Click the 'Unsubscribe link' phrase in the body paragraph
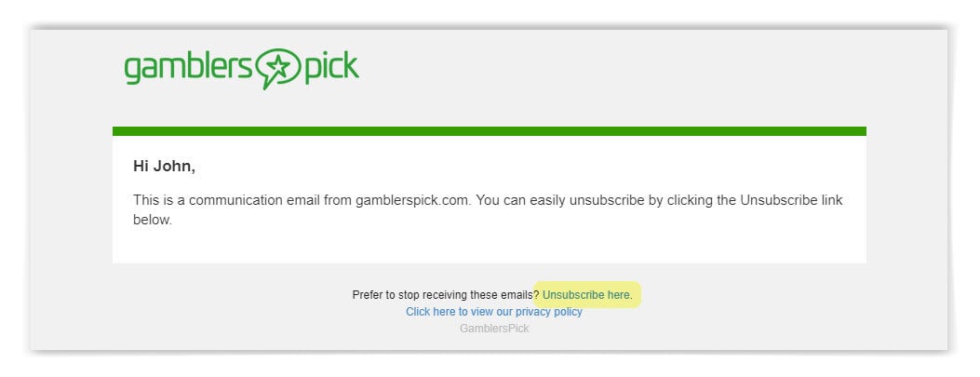The width and height of the screenshot is (980, 377). coord(791,201)
